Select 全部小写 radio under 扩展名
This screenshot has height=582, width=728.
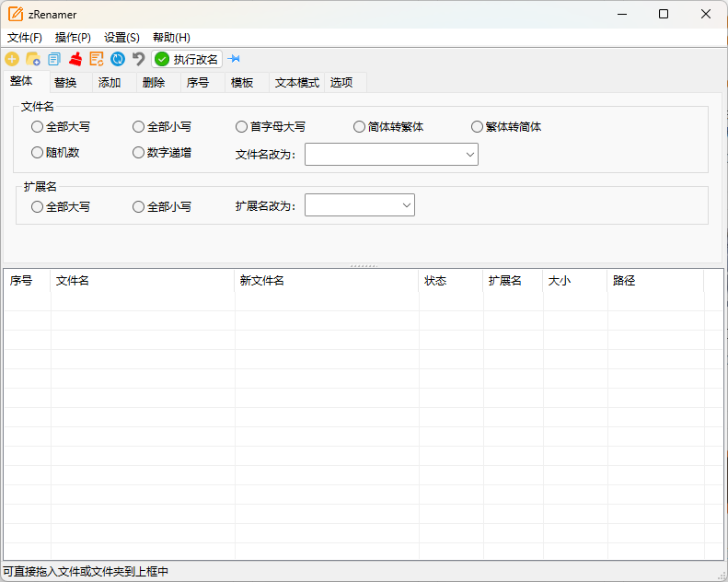pyautogui.click(x=139, y=207)
